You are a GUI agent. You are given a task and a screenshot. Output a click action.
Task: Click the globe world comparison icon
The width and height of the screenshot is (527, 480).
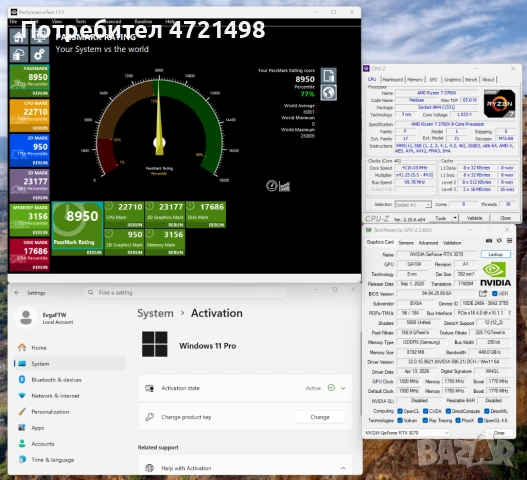point(329,92)
